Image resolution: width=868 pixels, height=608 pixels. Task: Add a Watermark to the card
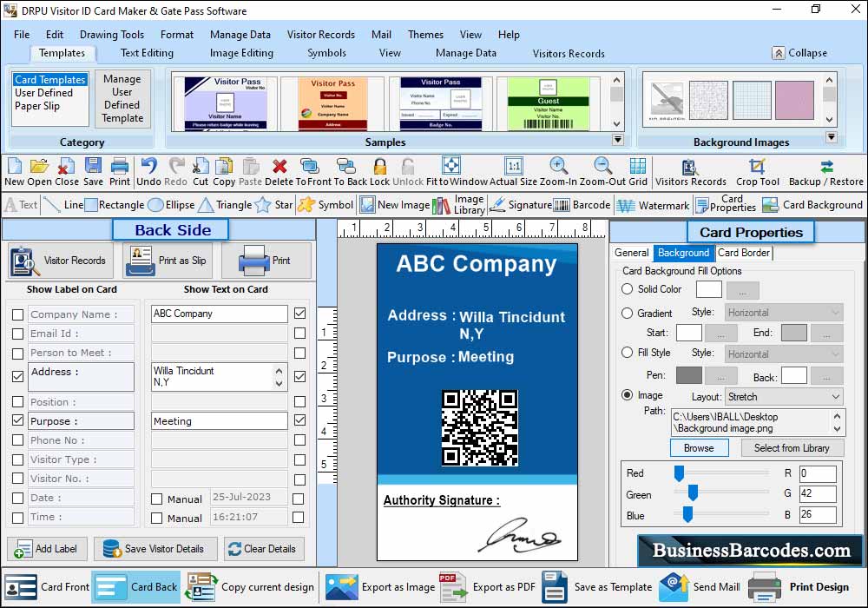[x=654, y=206]
